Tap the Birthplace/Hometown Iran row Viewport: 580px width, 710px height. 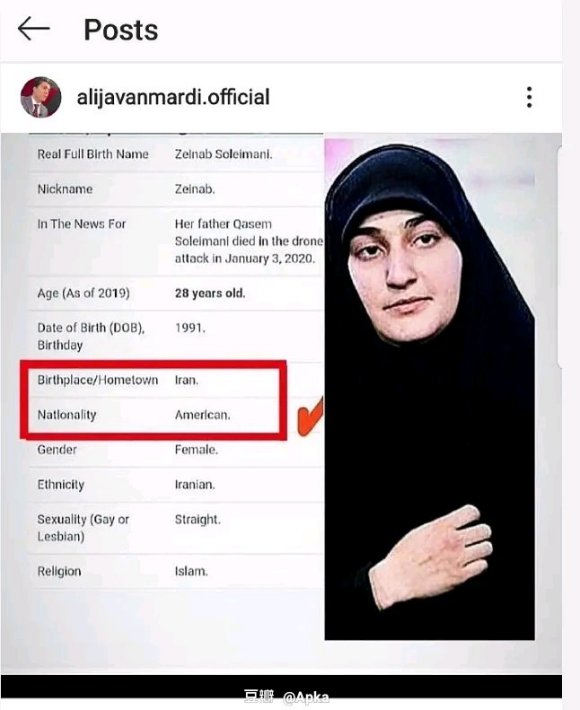154,380
